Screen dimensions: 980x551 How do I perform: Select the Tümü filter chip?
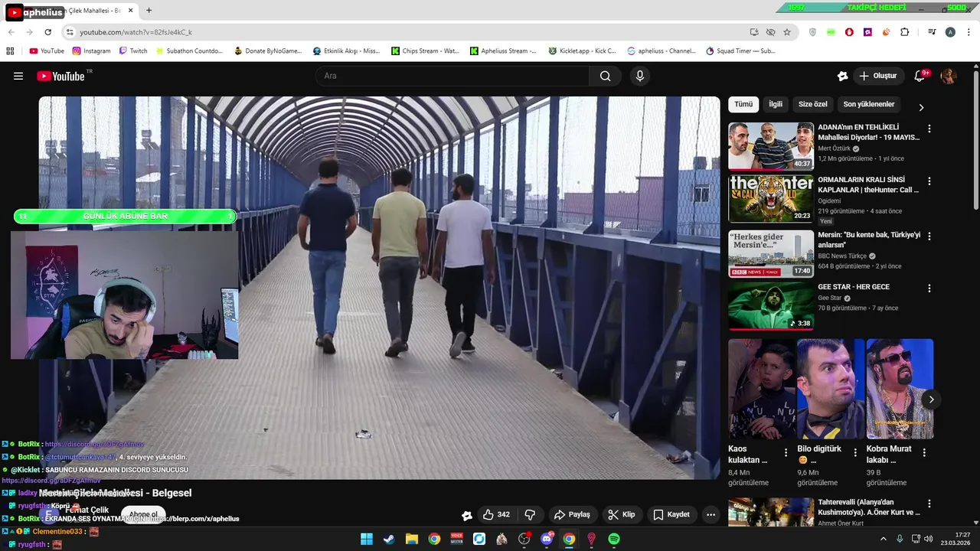tap(743, 104)
